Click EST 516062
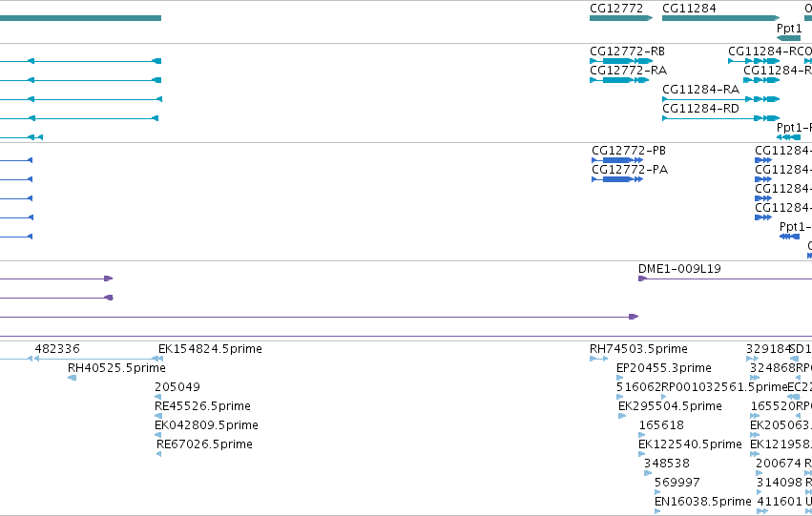 (638, 387)
